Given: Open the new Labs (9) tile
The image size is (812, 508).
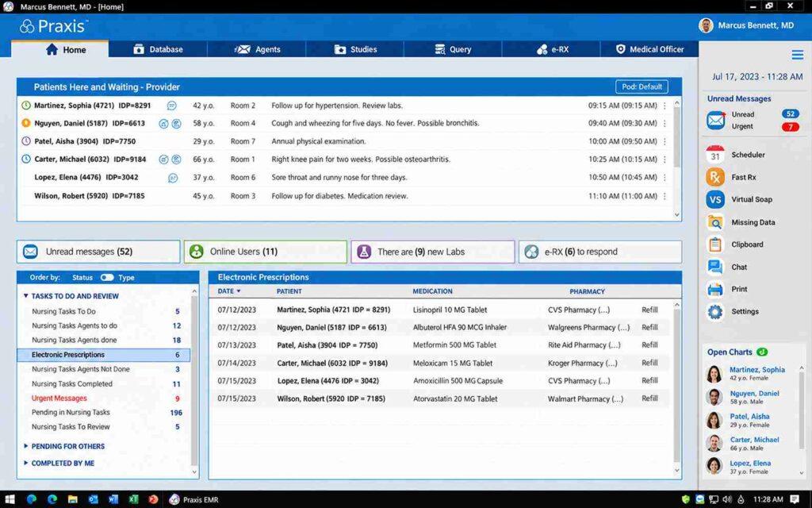Looking at the screenshot, I should coord(433,252).
